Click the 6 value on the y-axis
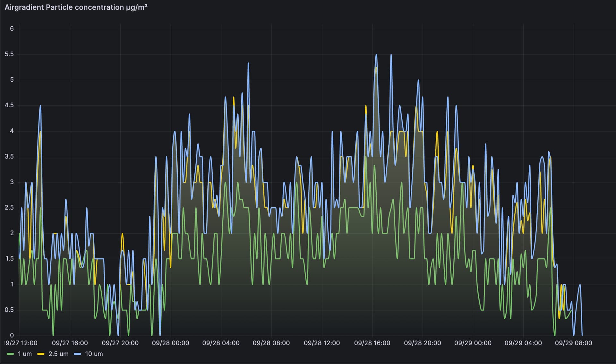 (12, 29)
